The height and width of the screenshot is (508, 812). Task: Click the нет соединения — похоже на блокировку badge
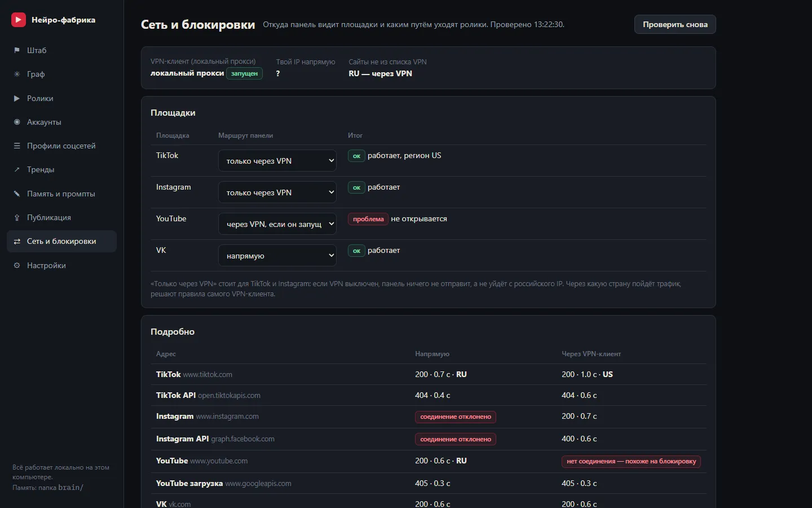(x=632, y=461)
